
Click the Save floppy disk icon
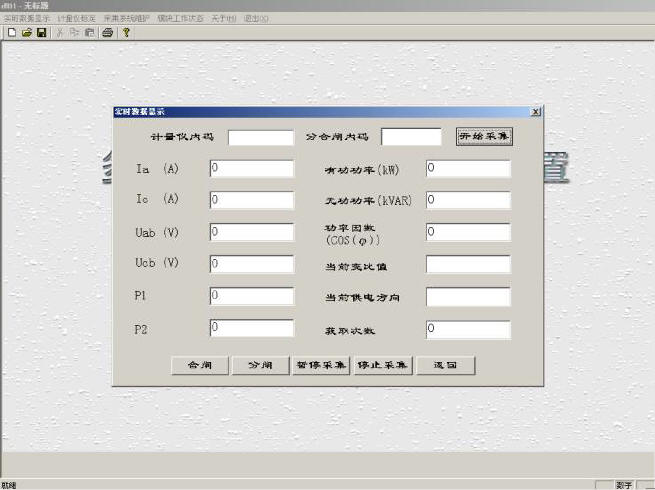click(x=41, y=32)
